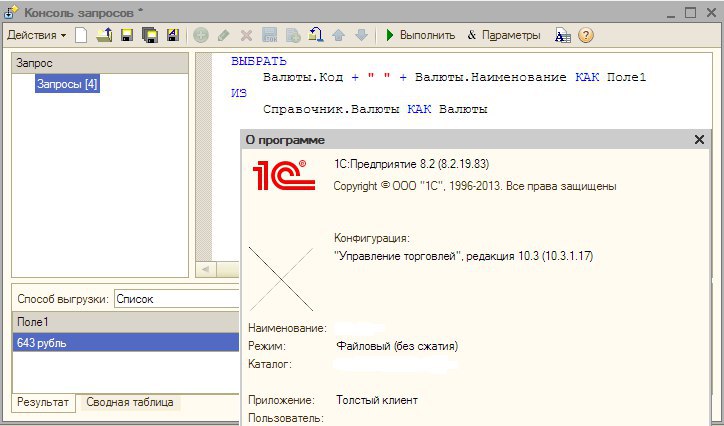
Task: Click the query constructor table icon
Action: [x=563, y=36]
